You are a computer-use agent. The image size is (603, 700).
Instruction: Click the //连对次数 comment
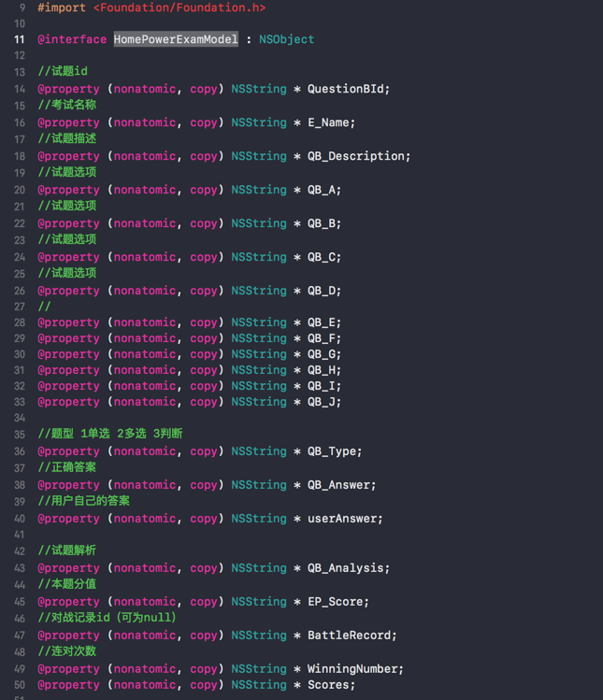67,651
